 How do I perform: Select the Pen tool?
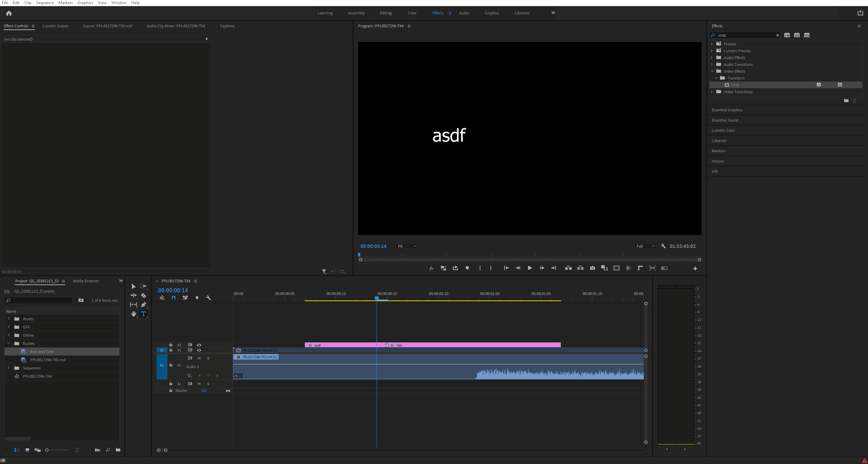[144, 305]
